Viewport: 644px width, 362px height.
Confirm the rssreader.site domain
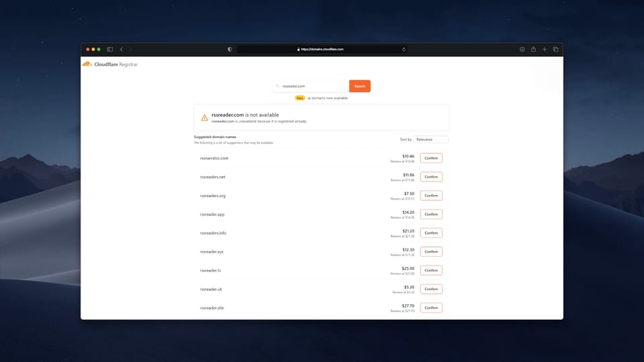tap(431, 308)
